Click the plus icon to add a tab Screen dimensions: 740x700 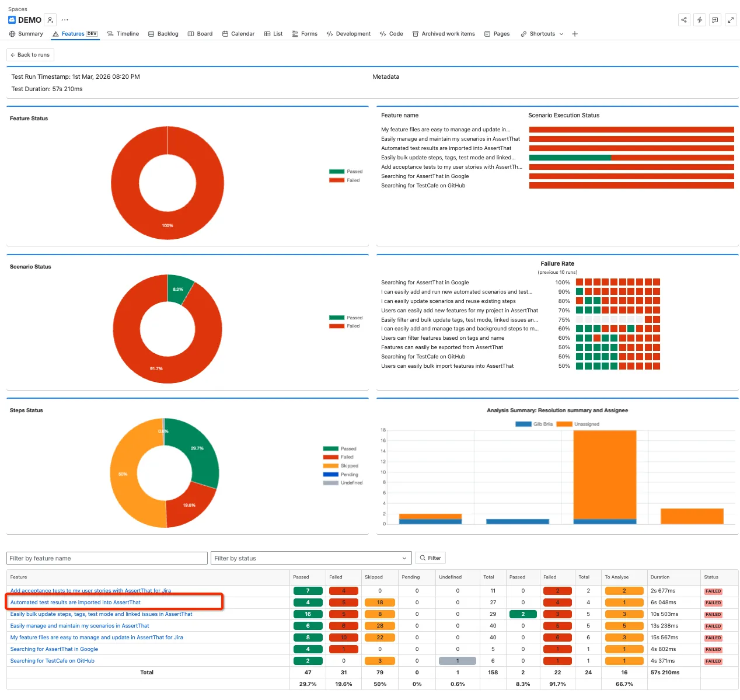tap(575, 34)
